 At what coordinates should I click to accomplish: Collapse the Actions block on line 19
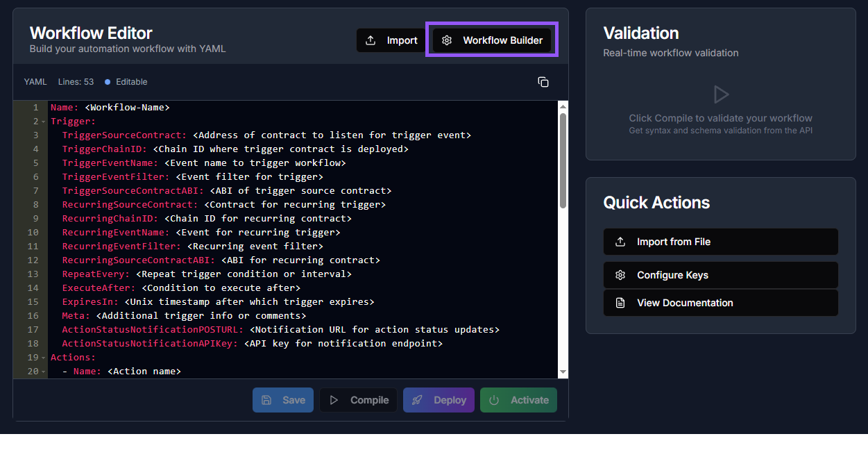pos(42,357)
